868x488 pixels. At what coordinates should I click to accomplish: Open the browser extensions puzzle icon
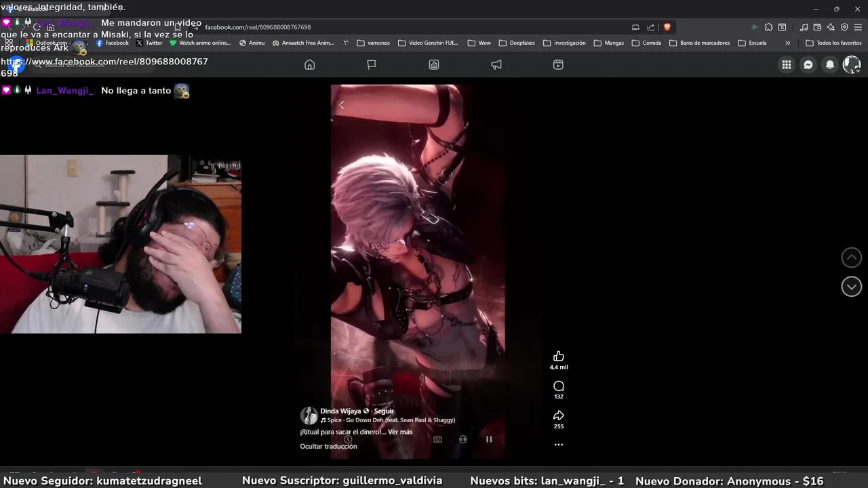point(768,27)
